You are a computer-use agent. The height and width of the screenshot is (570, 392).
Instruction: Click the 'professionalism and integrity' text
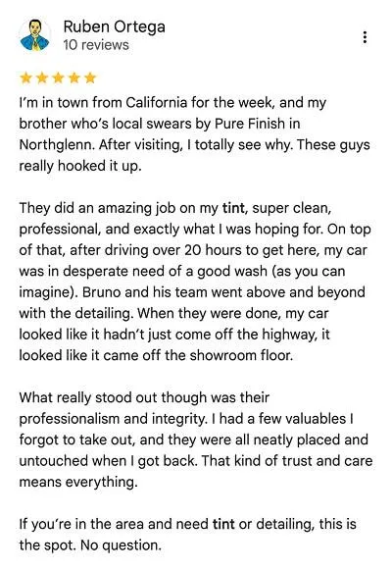click(112, 419)
